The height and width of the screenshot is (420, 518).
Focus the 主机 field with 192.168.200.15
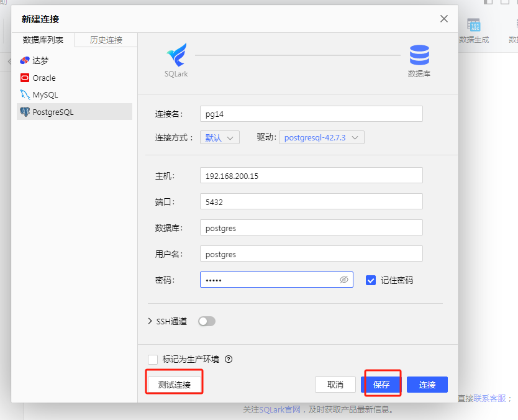tap(311, 175)
